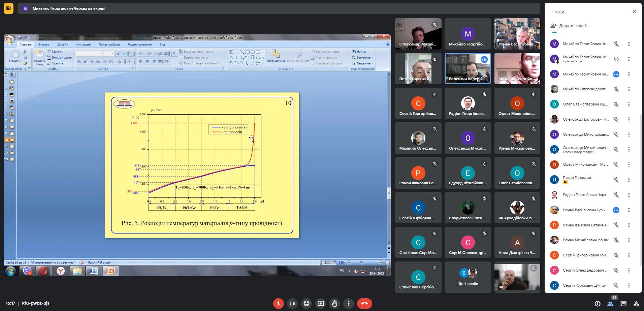Mute icon beside Олег Станіславович in People list

click(616, 104)
